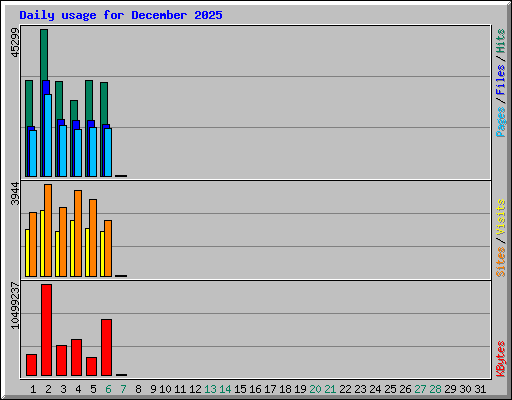Screen dimensions: 512x400
Task: Click the green weekend day label 13
Action: pos(210,389)
